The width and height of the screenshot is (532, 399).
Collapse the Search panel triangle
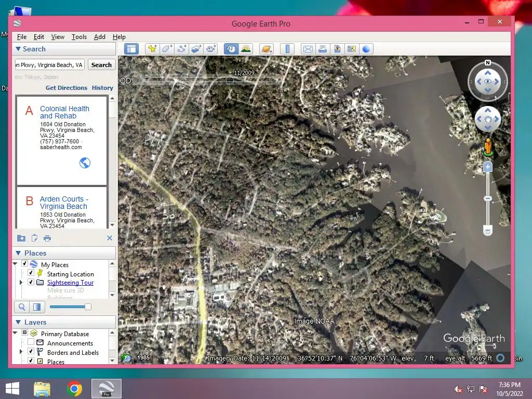click(18, 49)
